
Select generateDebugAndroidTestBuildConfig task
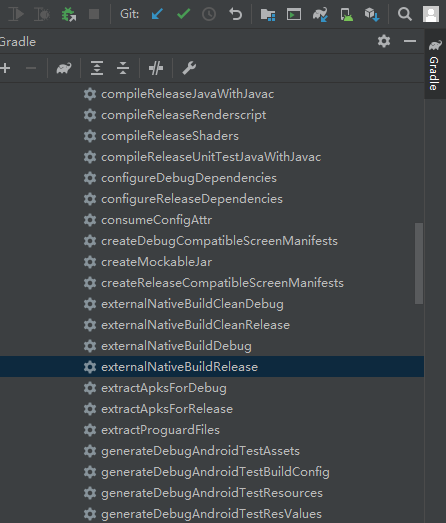(215, 472)
